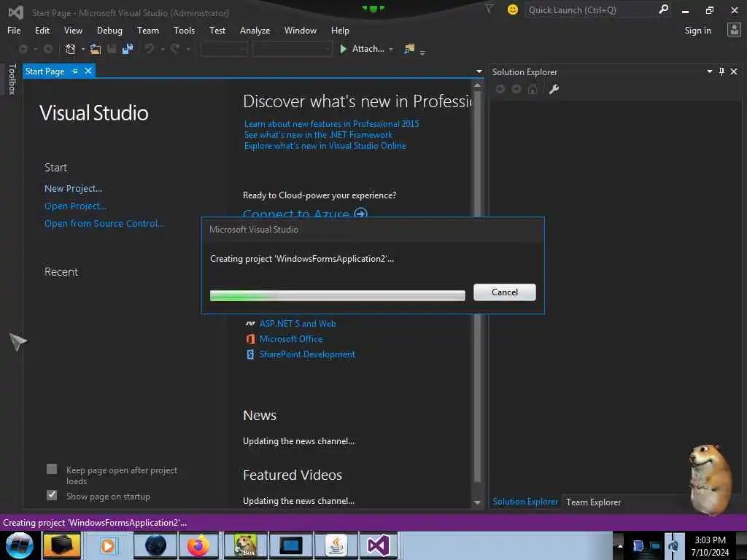Screen dimensions: 747x560
Task: Click the Quick Launch search magnifier icon
Action: click(x=663, y=9)
